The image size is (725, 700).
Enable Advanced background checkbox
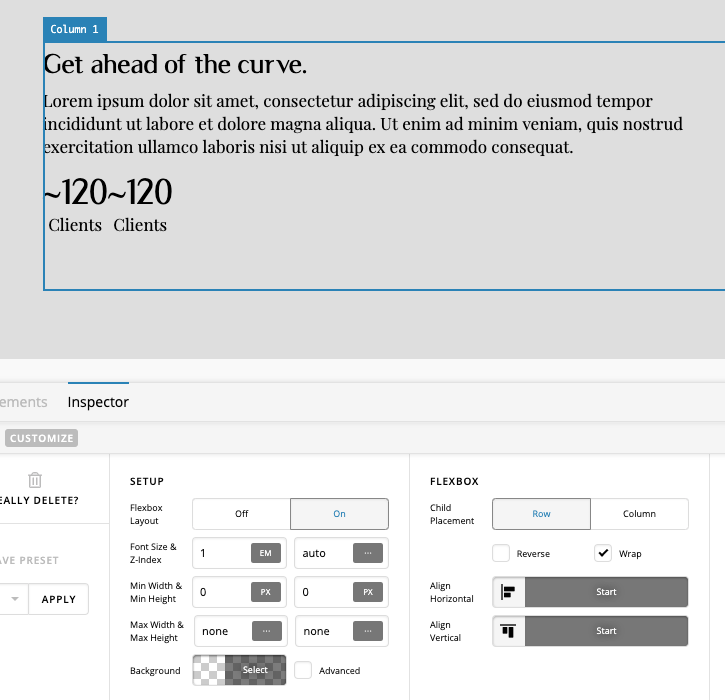(x=304, y=670)
